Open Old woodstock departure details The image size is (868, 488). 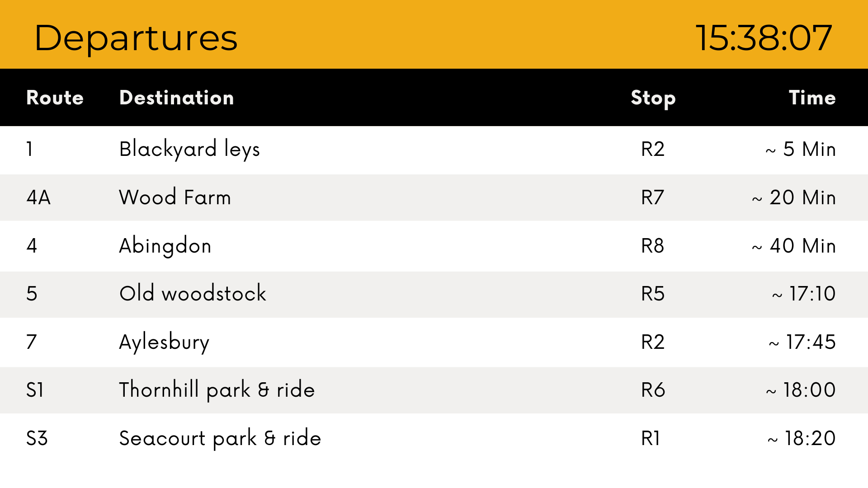pos(434,294)
